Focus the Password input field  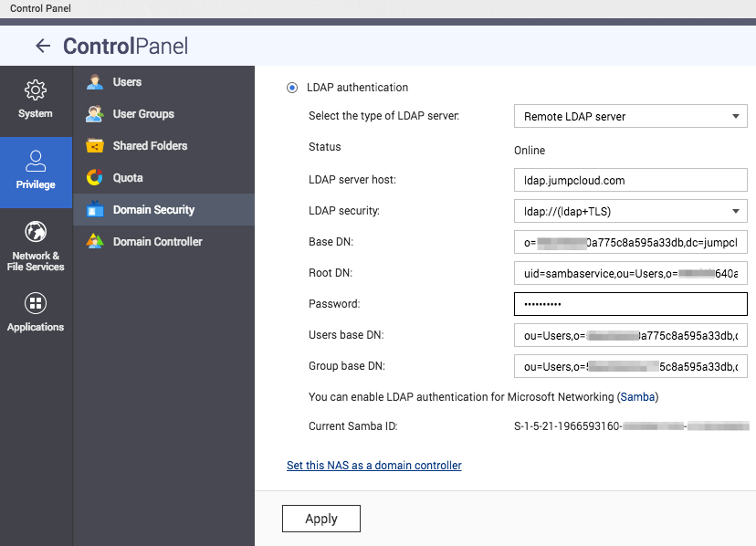[631, 304]
